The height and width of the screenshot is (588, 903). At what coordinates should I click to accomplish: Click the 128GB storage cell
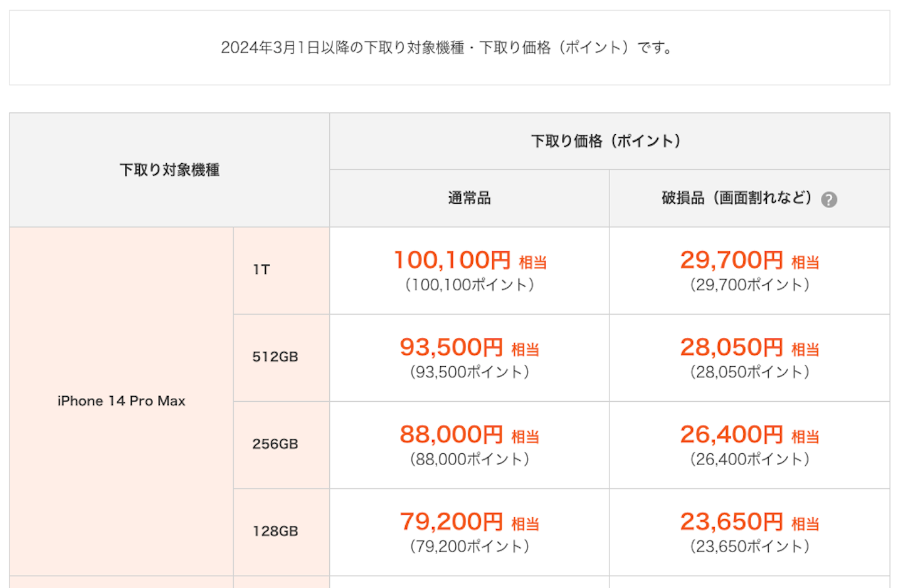click(275, 531)
